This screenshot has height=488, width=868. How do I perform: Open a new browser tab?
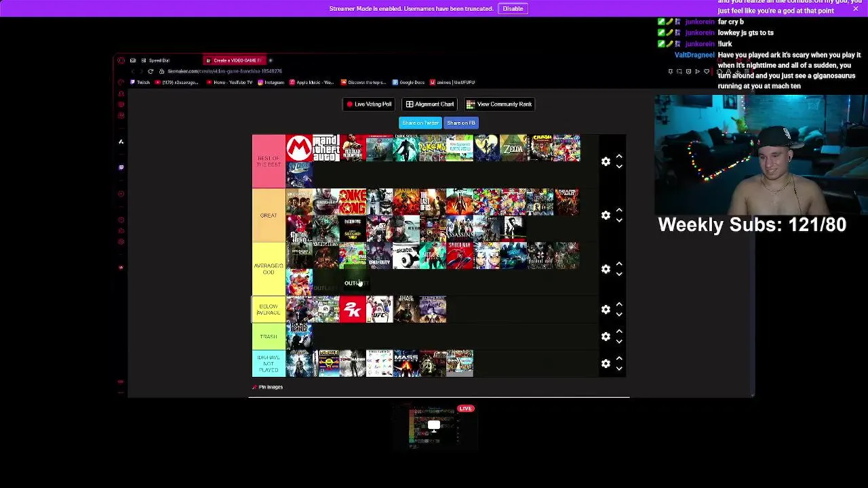271,60
